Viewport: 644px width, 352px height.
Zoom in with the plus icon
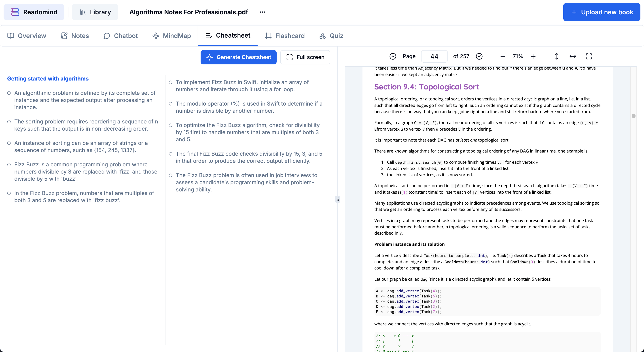point(533,57)
